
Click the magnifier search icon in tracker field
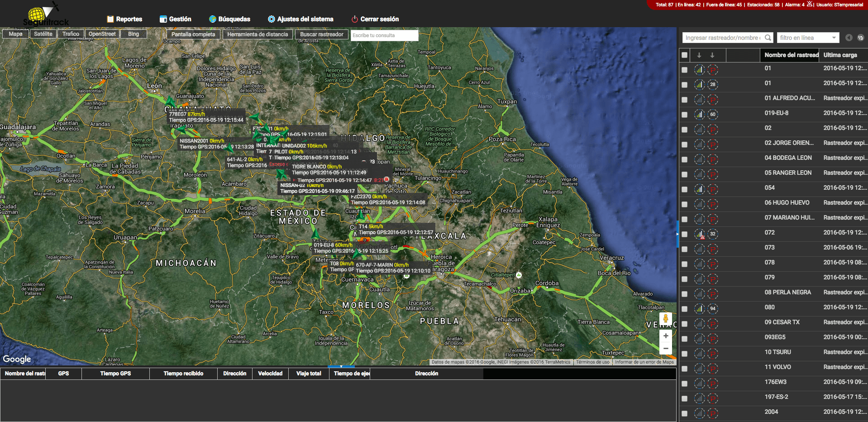point(768,38)
